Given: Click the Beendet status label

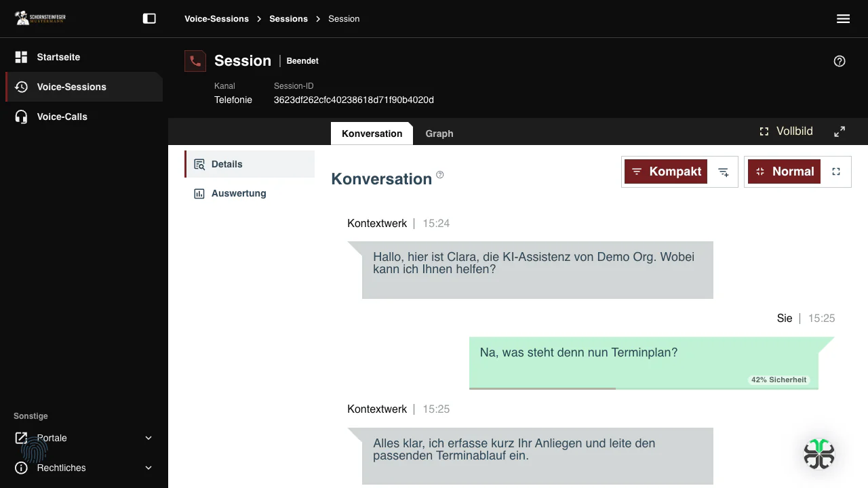Looking at the screenshot, I should [x=302, y=61].
